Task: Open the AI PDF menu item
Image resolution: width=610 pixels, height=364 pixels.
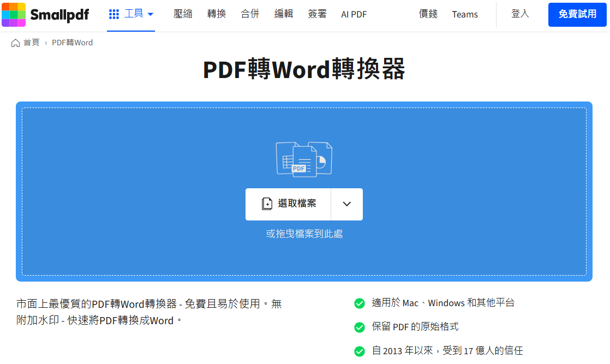Action: pos(353,14)
